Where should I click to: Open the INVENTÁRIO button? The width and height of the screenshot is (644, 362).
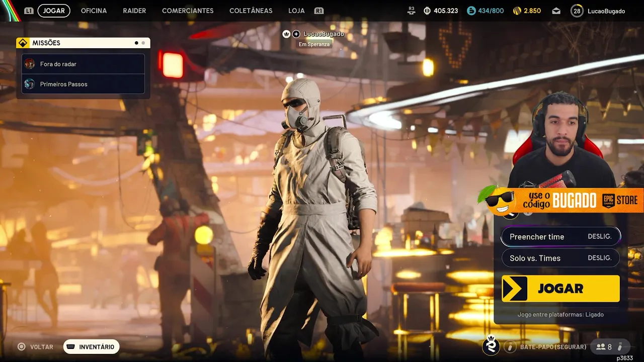tap(91, 346)
